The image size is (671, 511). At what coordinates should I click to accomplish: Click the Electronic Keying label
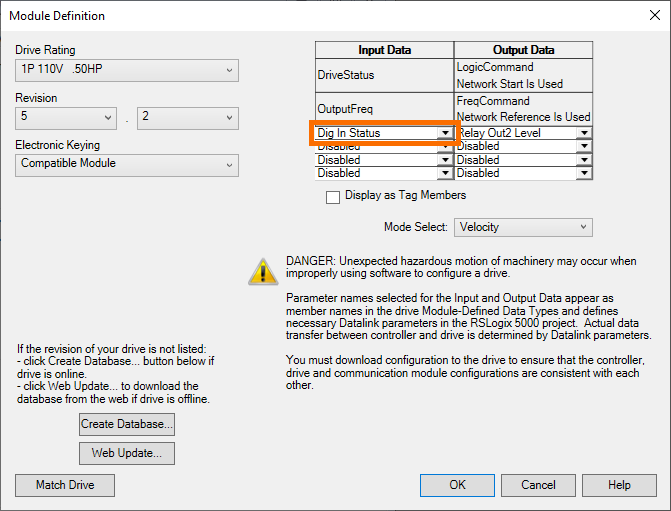click(57, 145)
